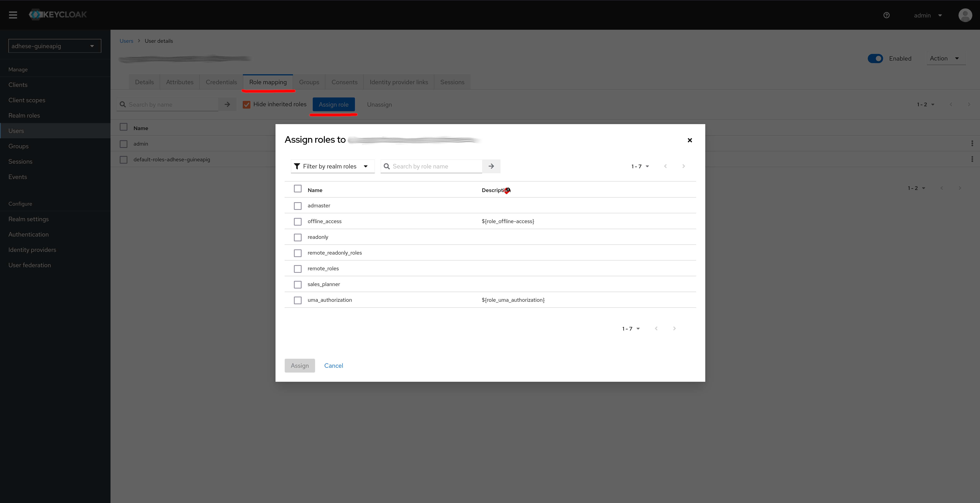Viewport: 980px width, 503px height.
Task: Submit the user role search arrow
Action: (x=227, y=104)
